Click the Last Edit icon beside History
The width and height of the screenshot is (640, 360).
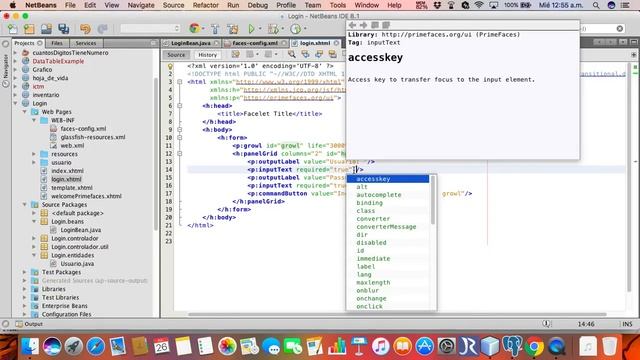pos(236,54)
